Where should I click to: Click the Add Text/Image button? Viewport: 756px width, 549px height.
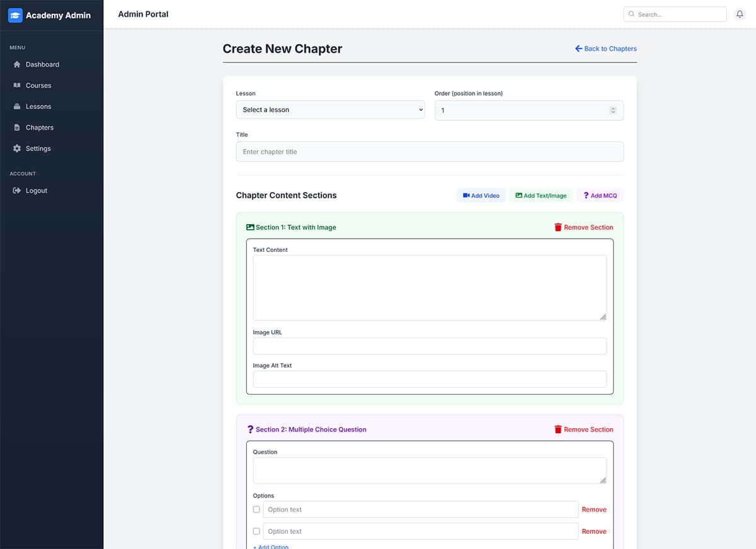click(x=541, y=195)
